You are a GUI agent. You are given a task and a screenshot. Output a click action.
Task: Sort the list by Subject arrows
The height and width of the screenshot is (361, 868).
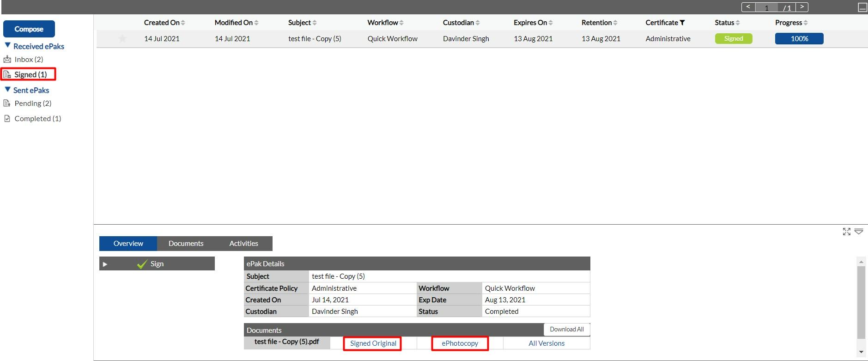coord(315,23)
